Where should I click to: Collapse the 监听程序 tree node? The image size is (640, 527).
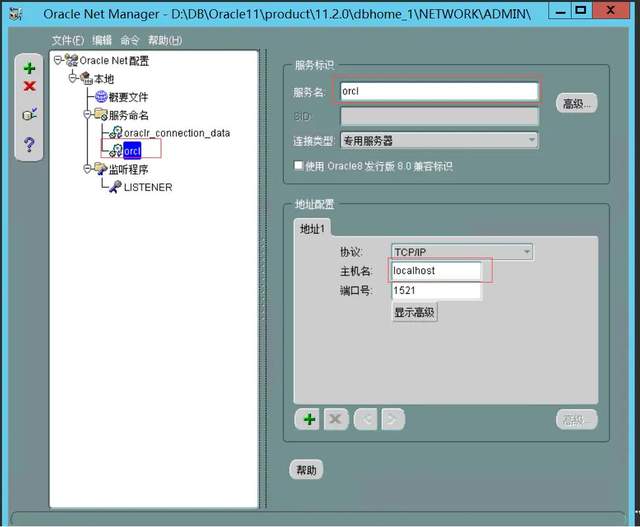point(87,169)
